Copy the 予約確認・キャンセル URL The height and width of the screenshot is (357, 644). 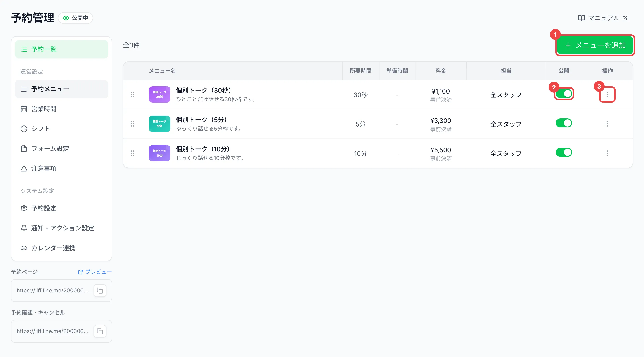pos(100,331)
